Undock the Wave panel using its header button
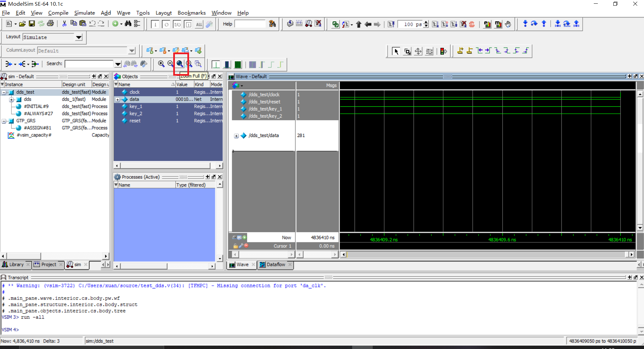 [635, 76]
